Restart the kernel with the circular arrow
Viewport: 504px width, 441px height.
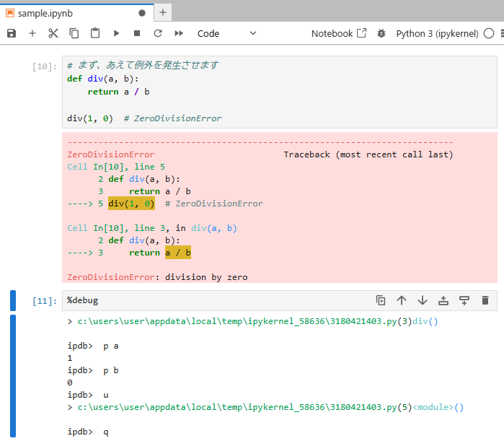(158, 33)
